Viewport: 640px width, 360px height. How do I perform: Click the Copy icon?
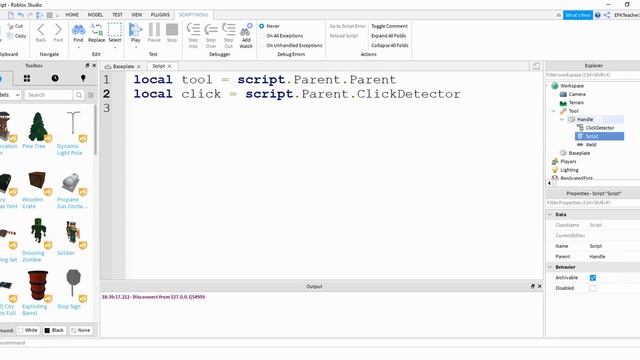(10, 36)
